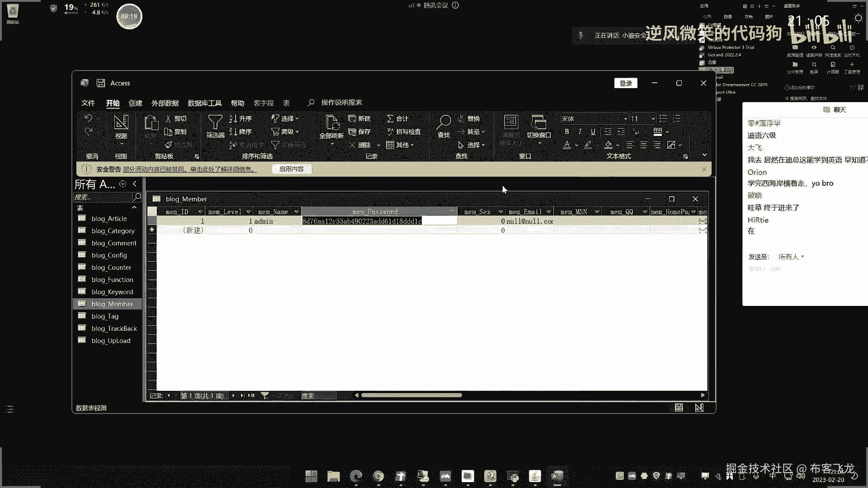
Task: Click the Enable Content button
Action: pos(291,169)
